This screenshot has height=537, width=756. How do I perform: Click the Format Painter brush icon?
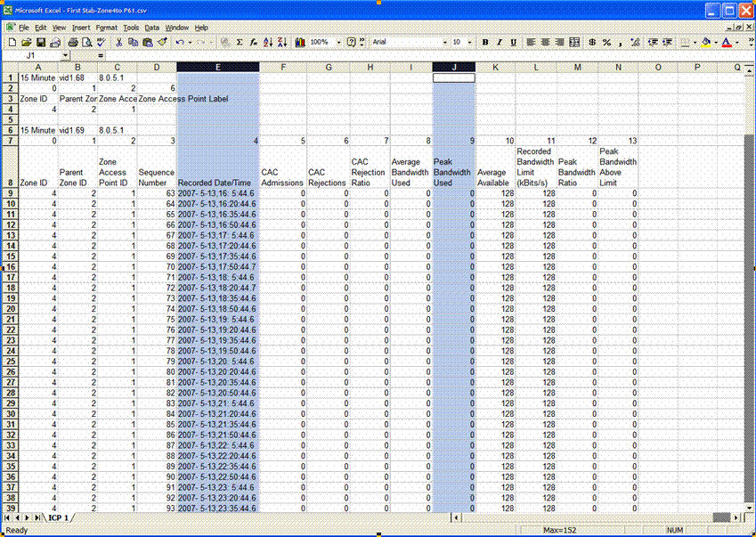coord(162,43)
